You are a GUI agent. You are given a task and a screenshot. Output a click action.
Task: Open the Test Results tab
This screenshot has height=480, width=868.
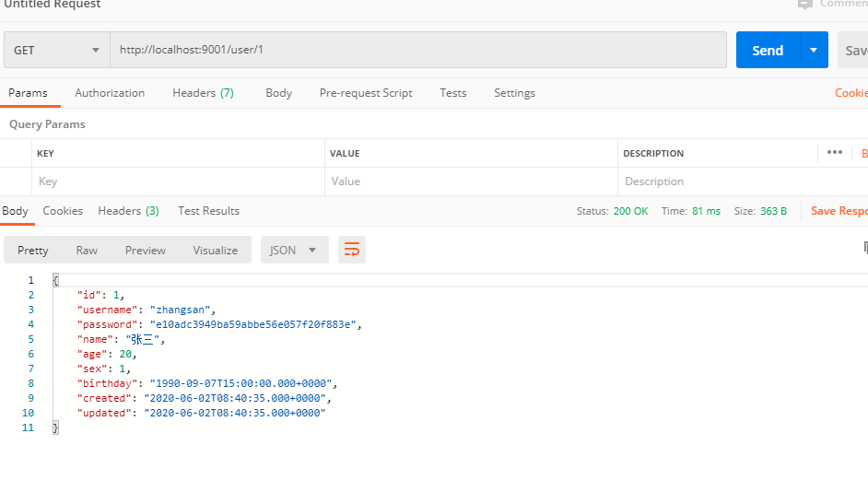tap(208, 211)
